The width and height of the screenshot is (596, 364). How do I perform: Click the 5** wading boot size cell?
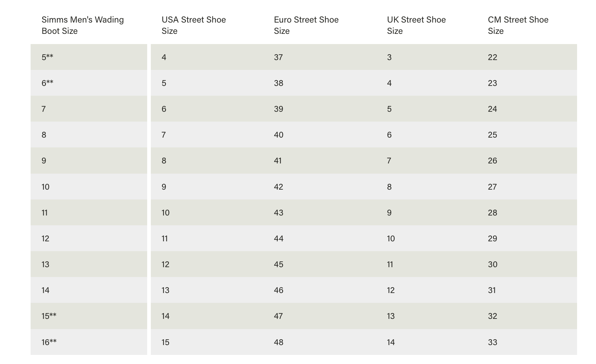pos(47,57)
